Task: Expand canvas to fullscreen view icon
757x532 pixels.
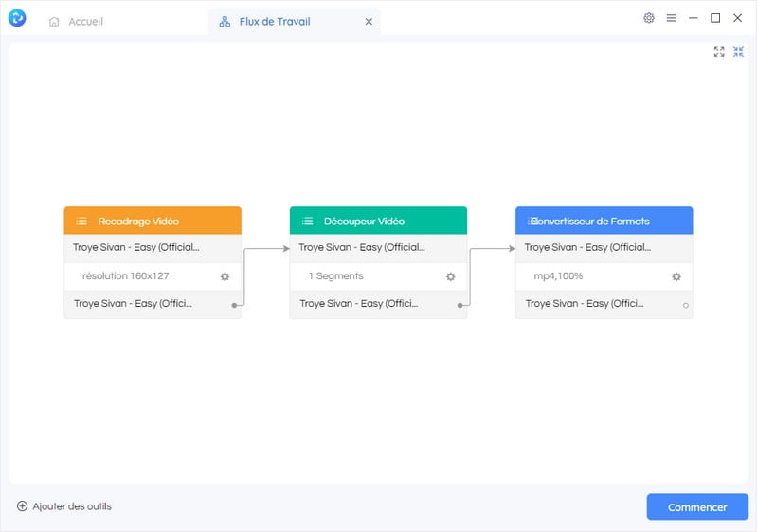Action: point(719,52)
